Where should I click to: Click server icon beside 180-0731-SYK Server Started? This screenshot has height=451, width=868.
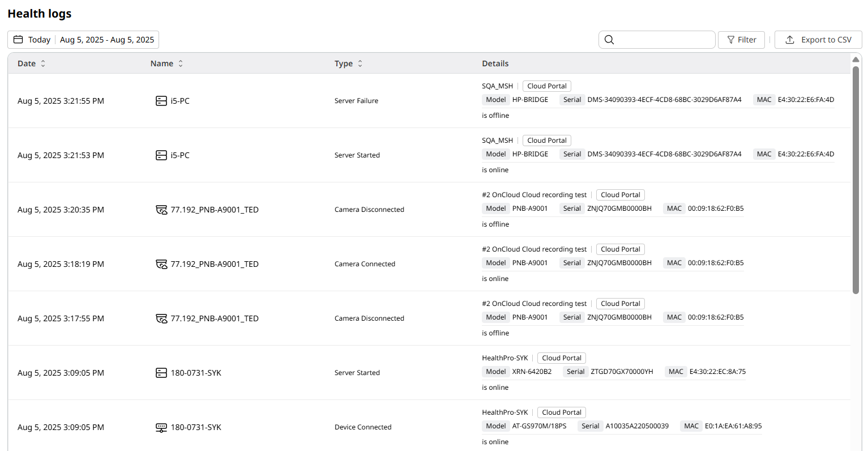161,373
